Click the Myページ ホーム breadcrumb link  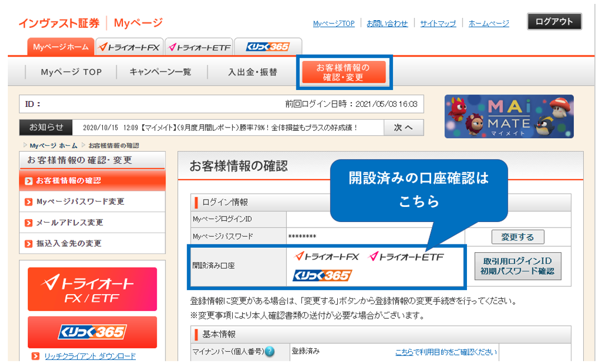pos(54,145)
